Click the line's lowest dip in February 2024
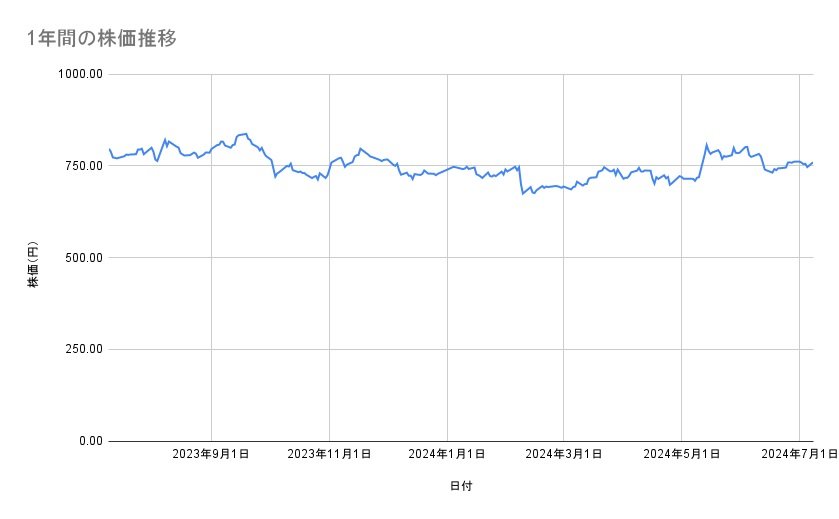Image resolution: width=839 pixels, height=519 pixels. [522, 193]
